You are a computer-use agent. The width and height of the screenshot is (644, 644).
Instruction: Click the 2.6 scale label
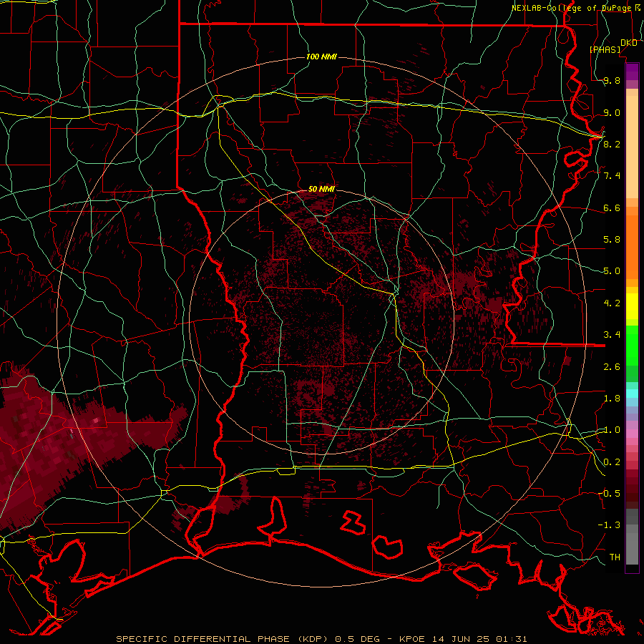coord(612,366)
